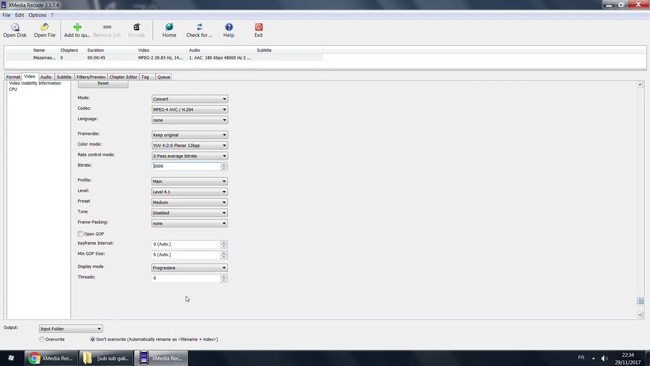
Task: Click the Min GOP Size spinner
Action: point(224,255)
